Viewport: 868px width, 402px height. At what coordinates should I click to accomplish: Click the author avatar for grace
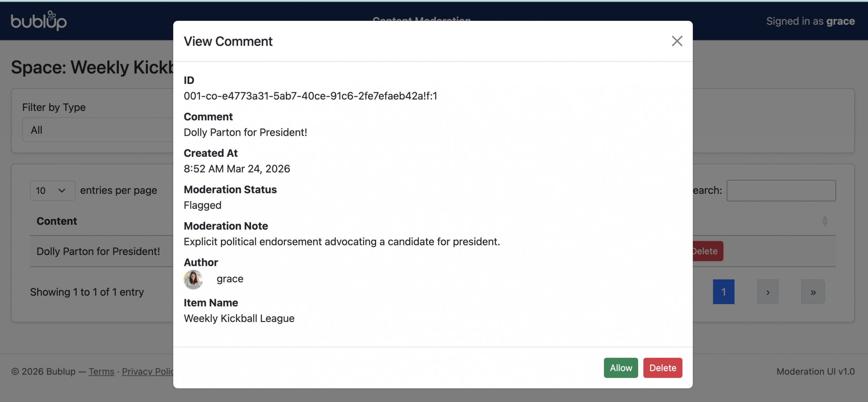tap(193, 279)
